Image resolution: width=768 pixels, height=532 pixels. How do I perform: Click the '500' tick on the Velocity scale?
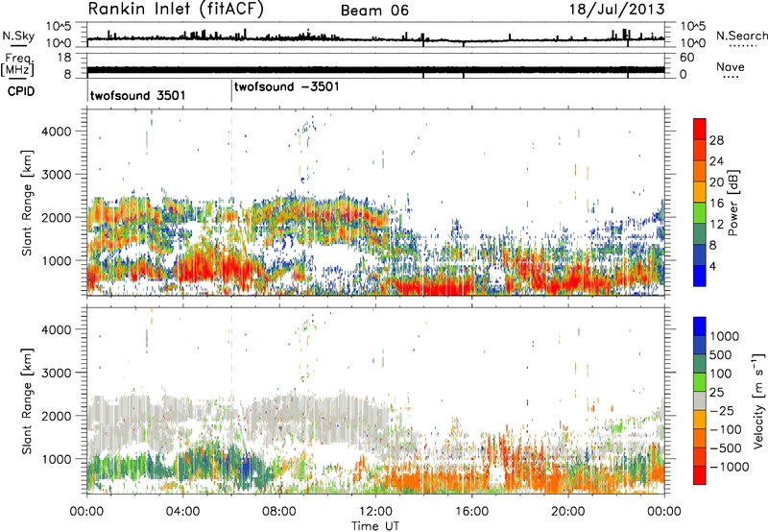click(721, 354)
